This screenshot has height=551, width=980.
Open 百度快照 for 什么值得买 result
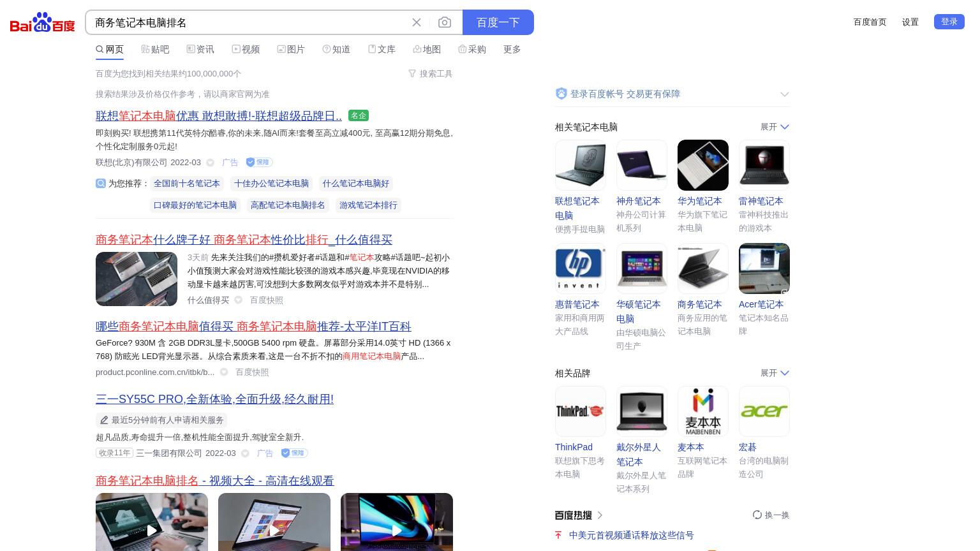coord(267,300)
